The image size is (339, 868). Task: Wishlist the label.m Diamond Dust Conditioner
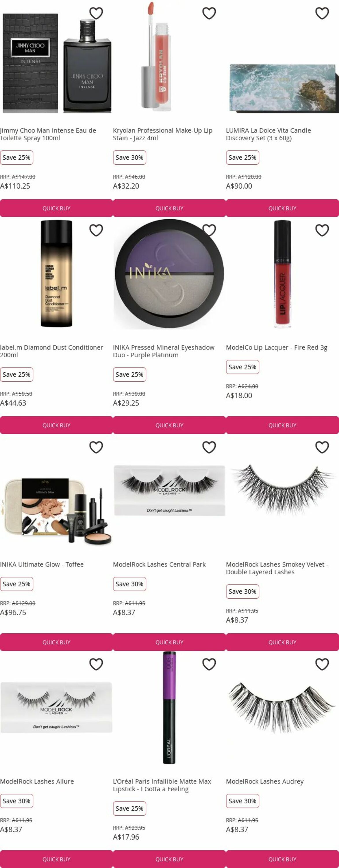[96, 230]
